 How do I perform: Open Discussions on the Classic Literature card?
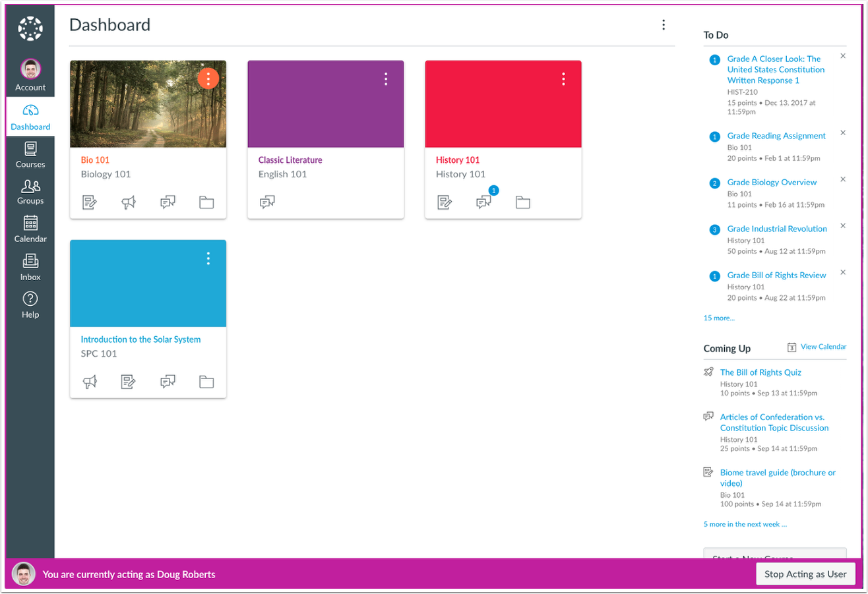pyautogui.click(x=267, y=202)
